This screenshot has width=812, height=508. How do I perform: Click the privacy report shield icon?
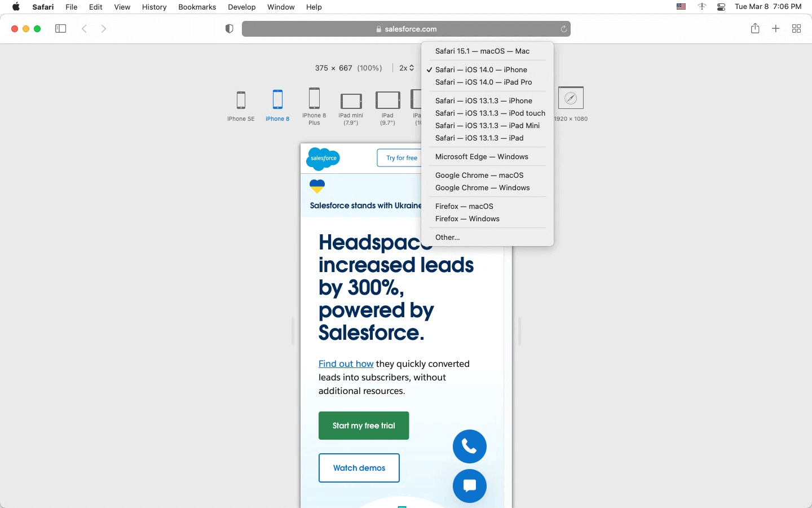[229, 28]
